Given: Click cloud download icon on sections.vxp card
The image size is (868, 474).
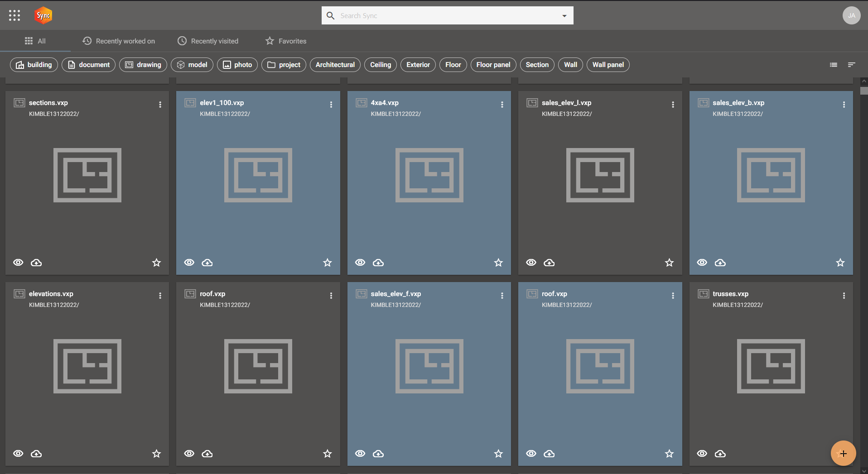Looking at the screenshot, I should click(36, 263).
